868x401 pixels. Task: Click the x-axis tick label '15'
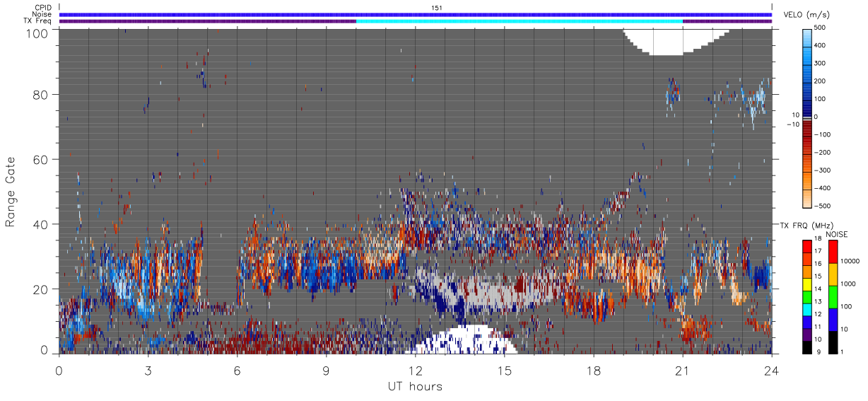(504, 370)
